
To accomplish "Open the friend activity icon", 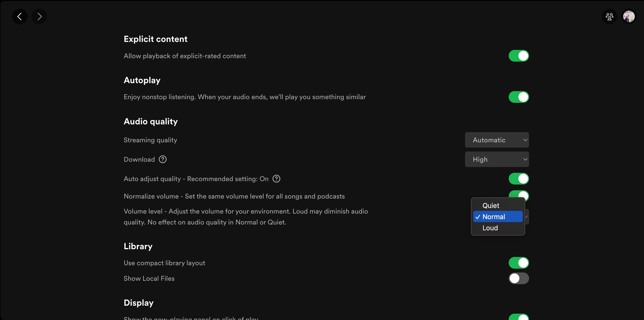I will point(609,16).
